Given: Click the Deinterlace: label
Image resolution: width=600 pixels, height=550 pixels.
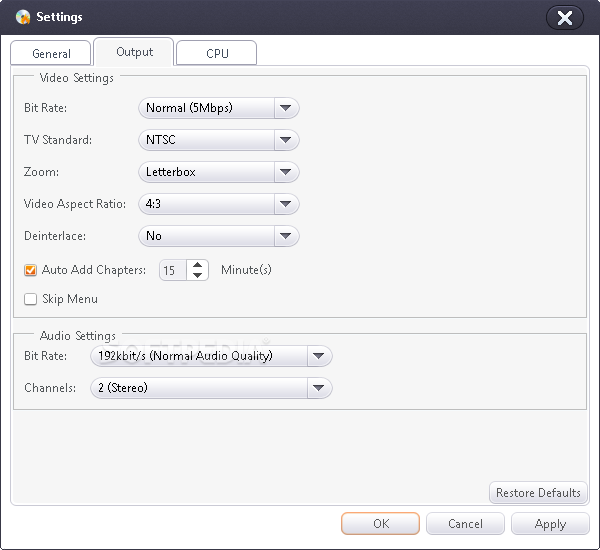Looking at the screenshot, I should click(55, 236).
